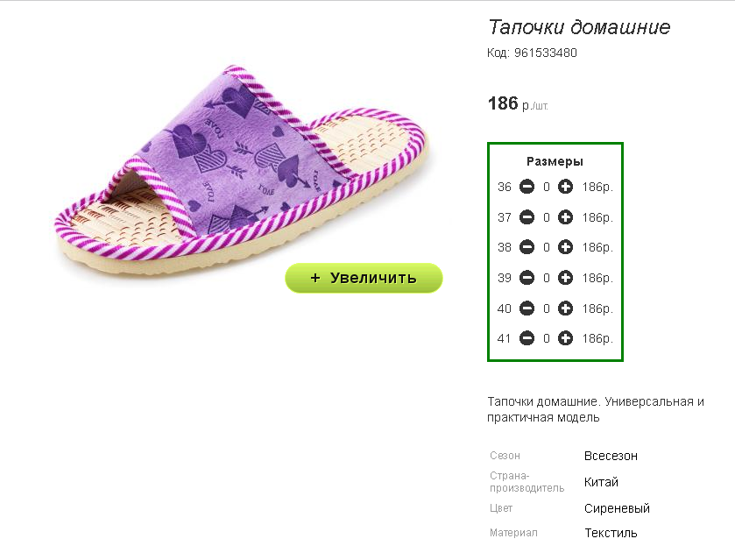Remove one pair of size 37
The width and height of the screenshot is (735, 560).
point(527,217)
